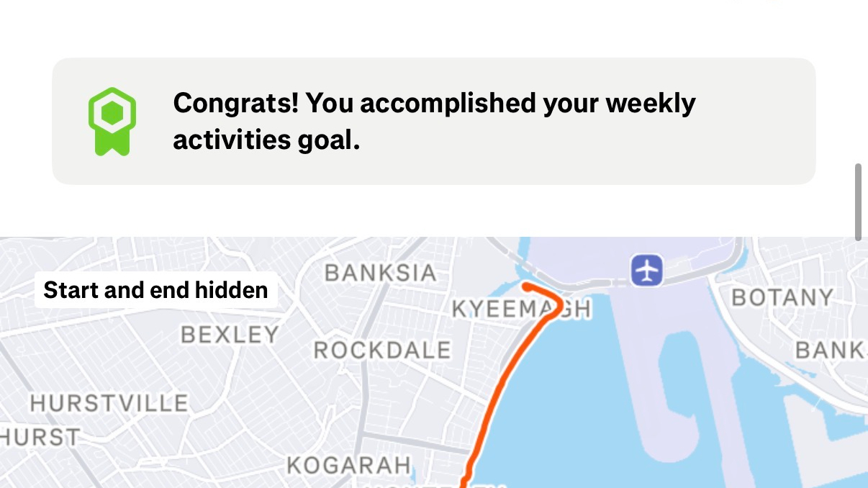Click the HURSTVILLE suburb label
The image size is (868, 488).
pyautogui.click(x=109, y=403)
